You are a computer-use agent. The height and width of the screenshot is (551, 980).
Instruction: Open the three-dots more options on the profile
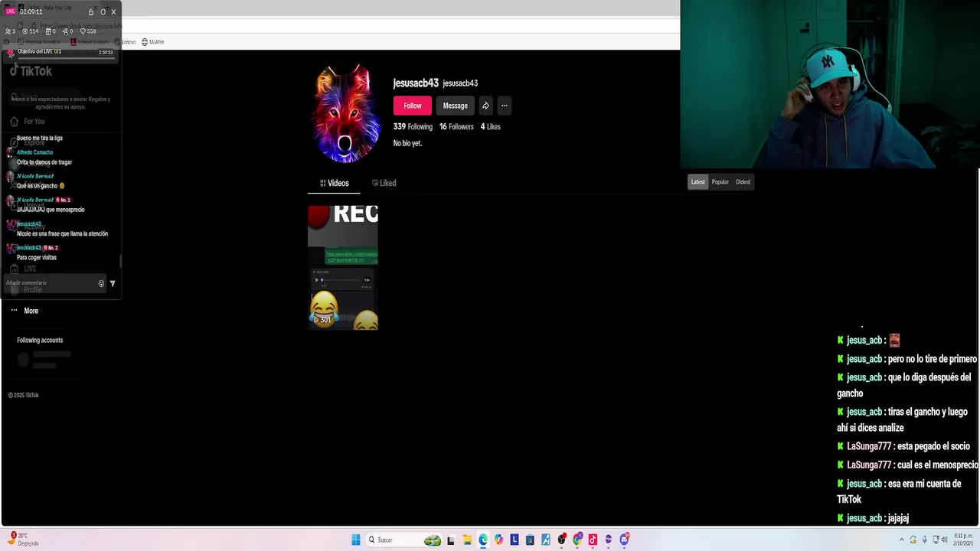(x=504, y=106)
